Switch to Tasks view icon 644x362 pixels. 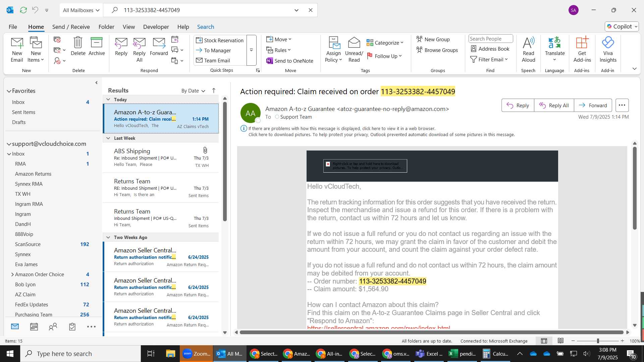[72, 326]
